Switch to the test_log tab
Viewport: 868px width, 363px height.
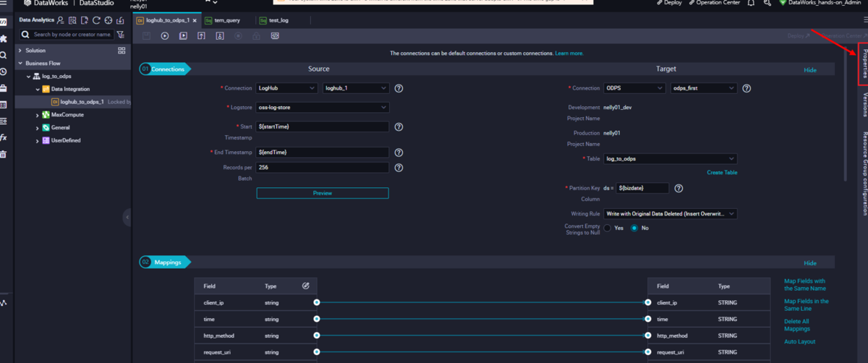tap(278, 20)
